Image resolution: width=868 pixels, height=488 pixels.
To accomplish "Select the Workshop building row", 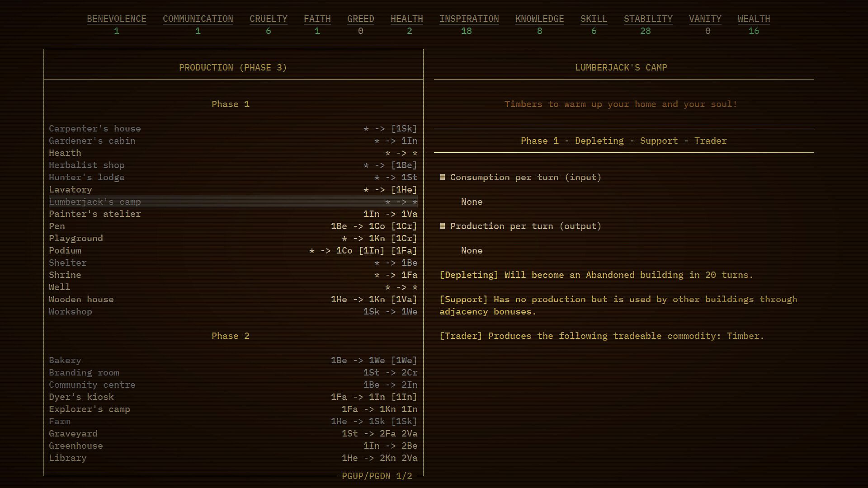I will 71,312.
